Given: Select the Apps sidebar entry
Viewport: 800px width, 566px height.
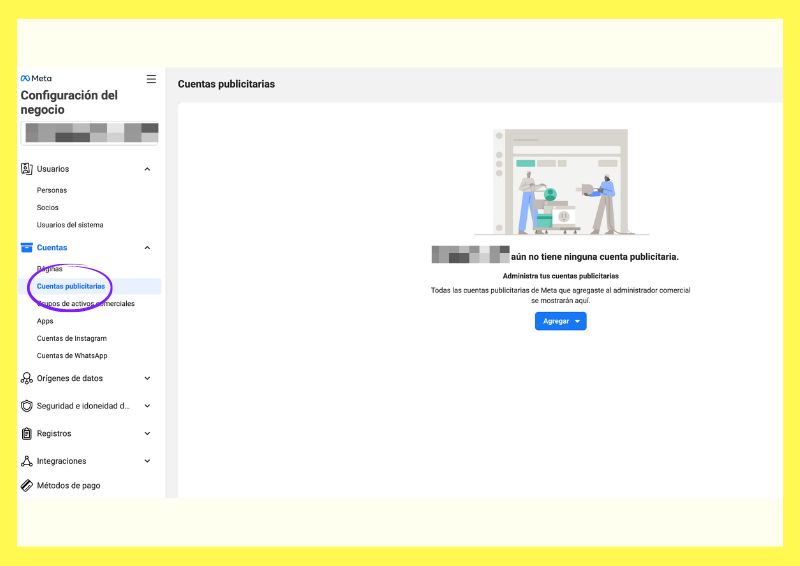Looking at the screenshot, I should click(x=45, y=321).
